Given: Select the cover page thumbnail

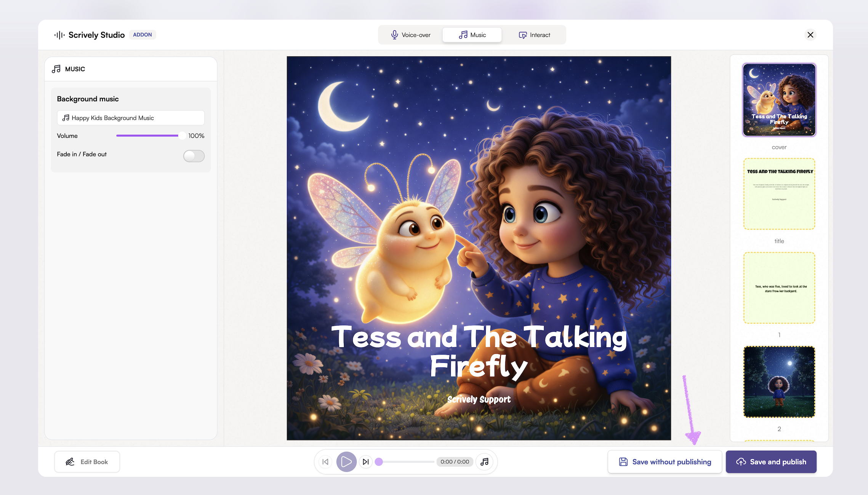Looking at the screenshot, I should (x=779, y=100).
